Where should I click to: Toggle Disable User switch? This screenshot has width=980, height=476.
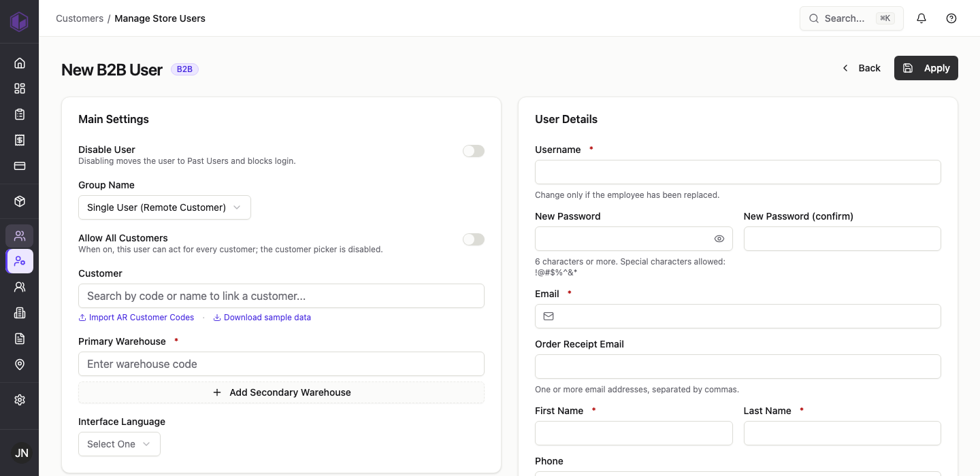point(474,151)
